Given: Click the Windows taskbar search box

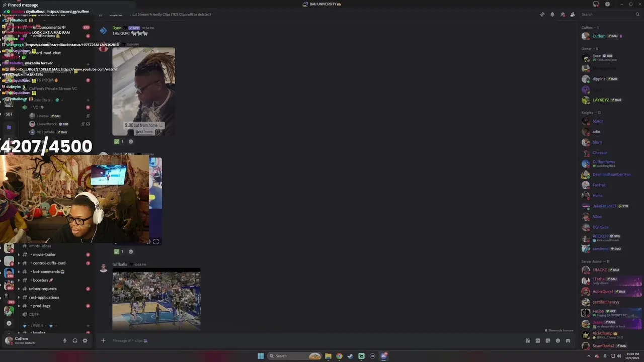Looking at the screenshot, I should click(295, 356).
